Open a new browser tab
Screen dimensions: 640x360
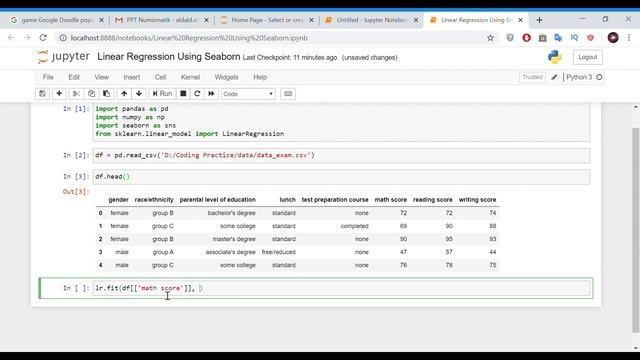coord(539,20)
